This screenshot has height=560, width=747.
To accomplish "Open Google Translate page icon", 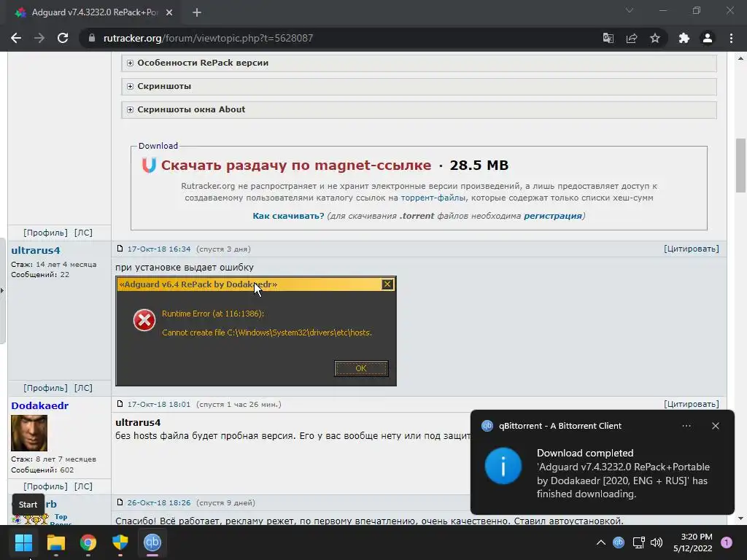I will [x=608, y=38].
